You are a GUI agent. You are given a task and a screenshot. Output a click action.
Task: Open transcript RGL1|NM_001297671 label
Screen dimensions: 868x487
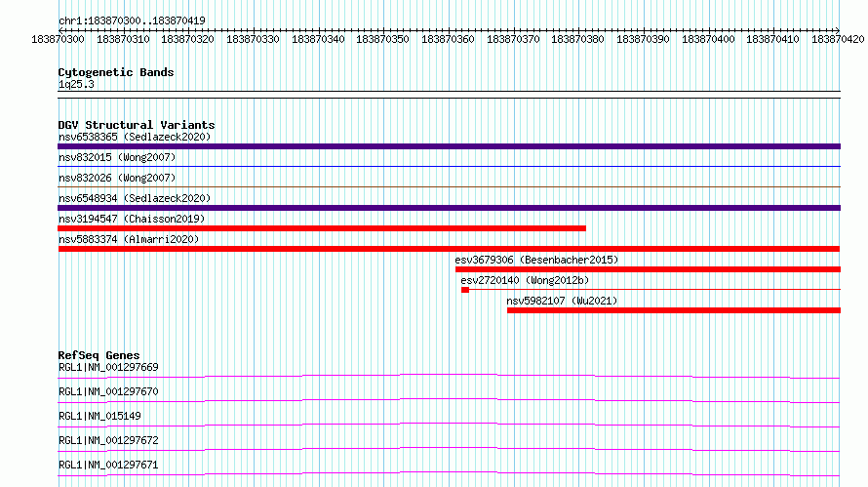(108, 465)
